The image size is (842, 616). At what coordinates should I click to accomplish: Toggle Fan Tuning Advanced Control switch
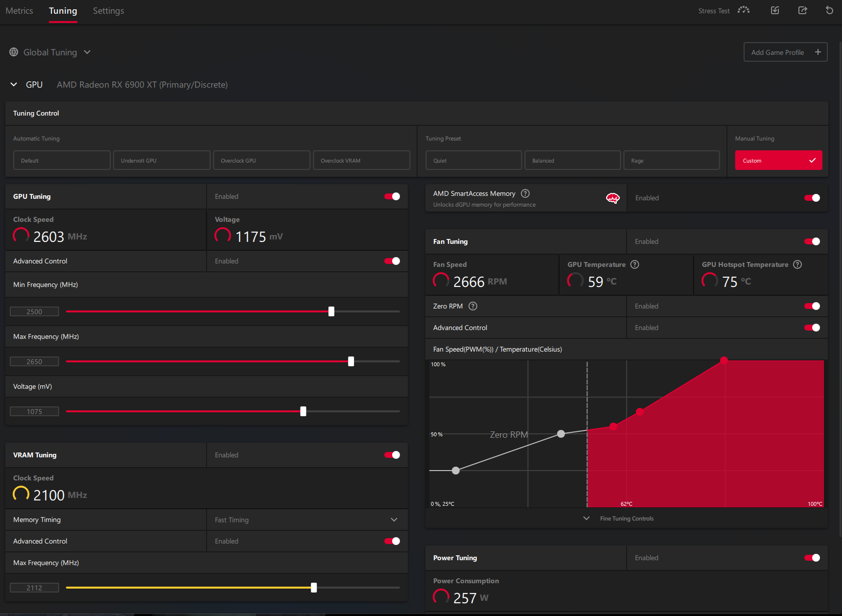tap(812, 328)
